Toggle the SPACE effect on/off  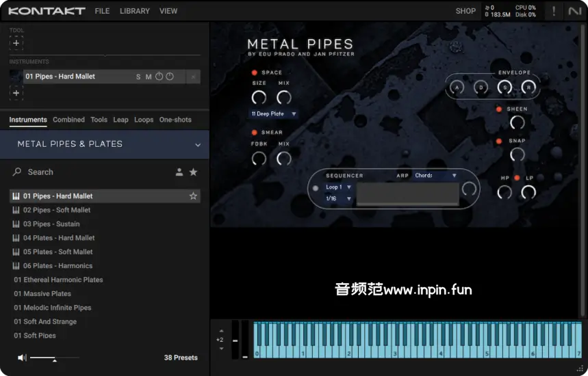pos(255,72)
